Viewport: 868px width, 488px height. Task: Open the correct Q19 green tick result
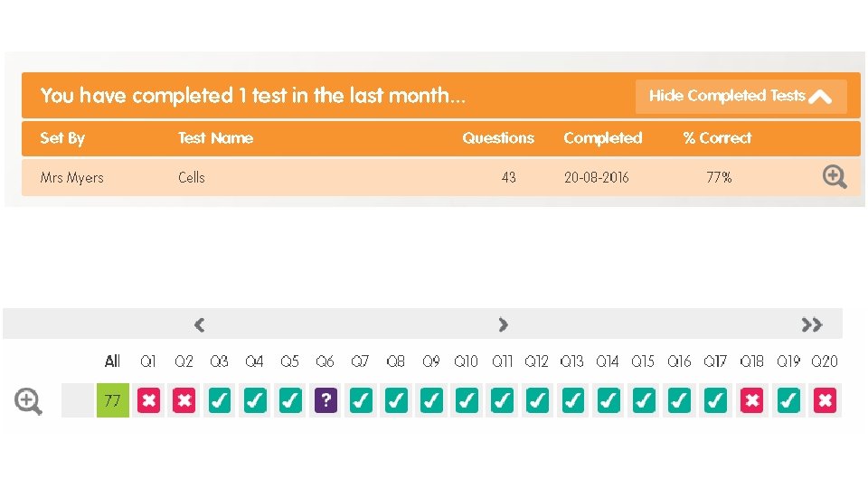(x=788, y=400)
